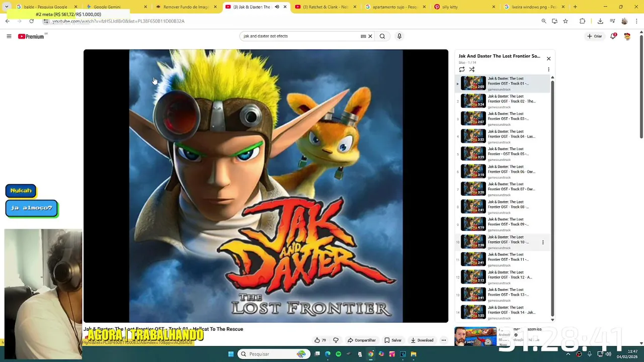
Task: Open the suggested video thumbnail below the playlist
Action: [x=475, y=336]
